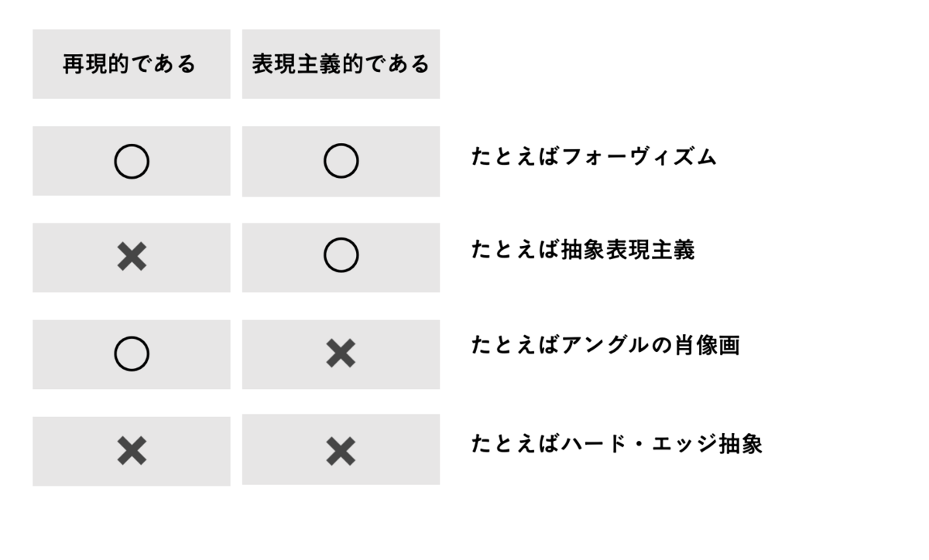Image resolution: width=929 pixels, height=560 pixels.
Task: Click the text たとえばアングルの肖像画
Action: [606, 345]
